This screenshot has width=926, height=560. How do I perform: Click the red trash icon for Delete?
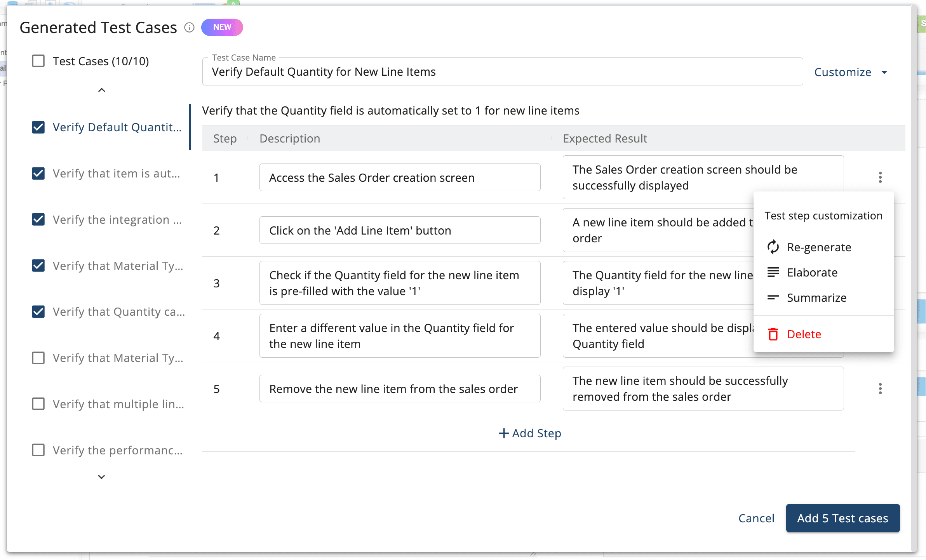click(774, 334)
